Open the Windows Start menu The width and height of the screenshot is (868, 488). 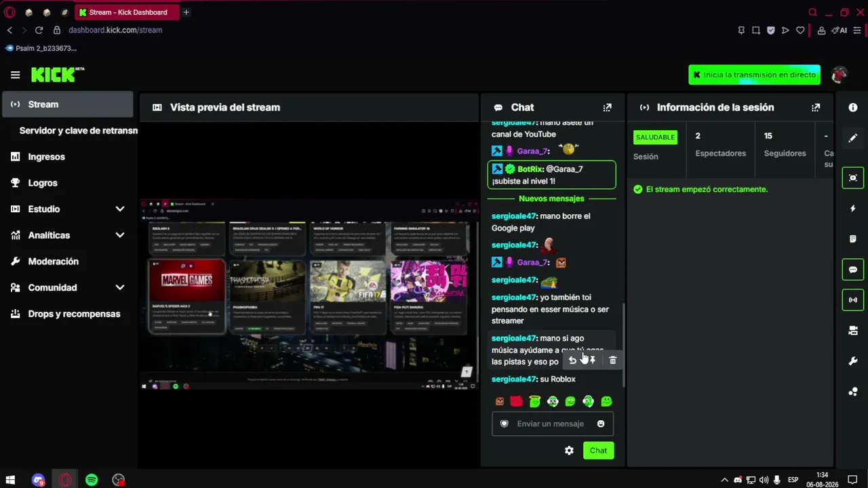10,480
